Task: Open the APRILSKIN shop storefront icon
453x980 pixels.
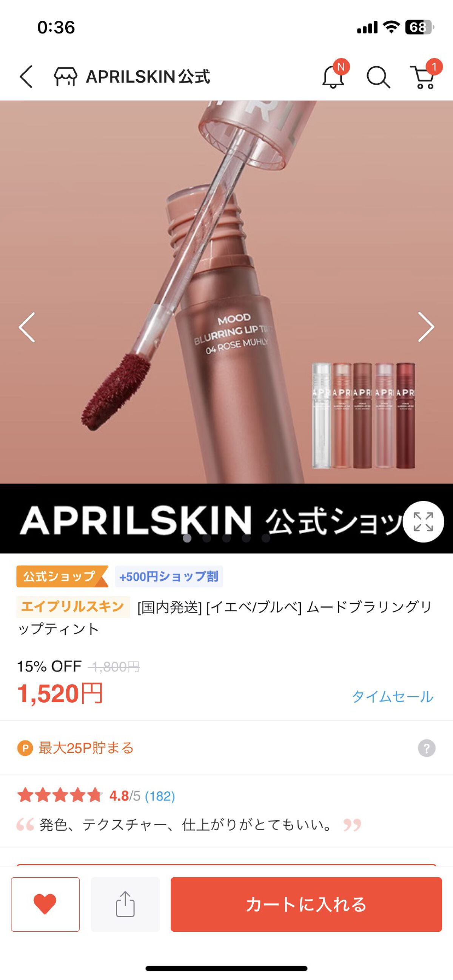Action: click(x=65, y=77)
